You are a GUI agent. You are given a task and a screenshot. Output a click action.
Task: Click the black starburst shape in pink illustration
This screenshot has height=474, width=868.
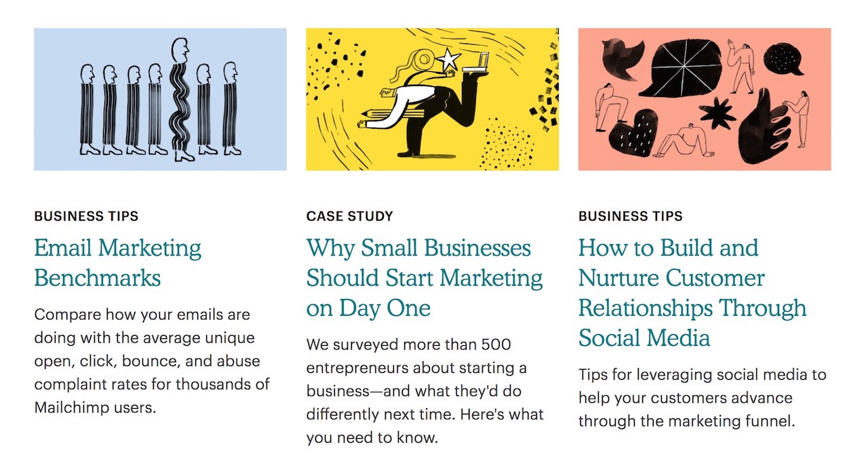click(717, 113)
